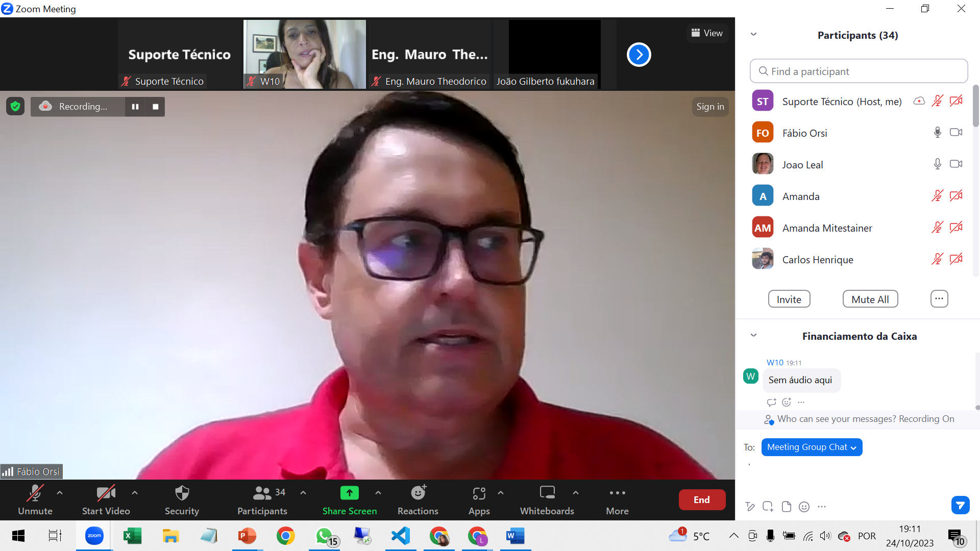Select Carlos Henrique in participants list
The width and height of the screenshot is (980, 551).
(x=857, y=259)
